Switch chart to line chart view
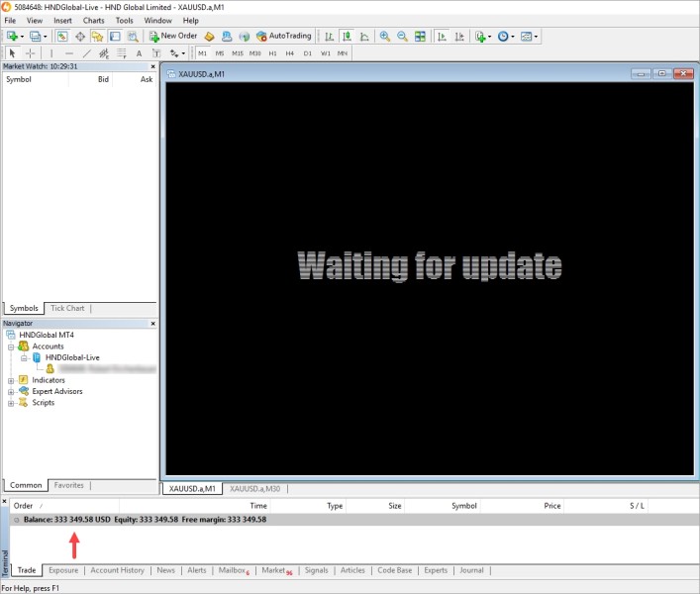The height and width of the screenshot is (594, 700). click(x=364, y=37)
